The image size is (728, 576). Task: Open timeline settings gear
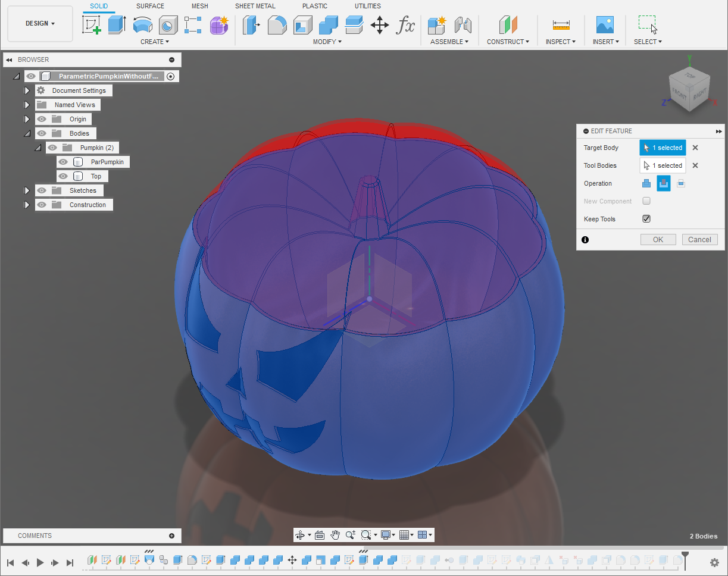pyautogui.click(x=714, y=562)
